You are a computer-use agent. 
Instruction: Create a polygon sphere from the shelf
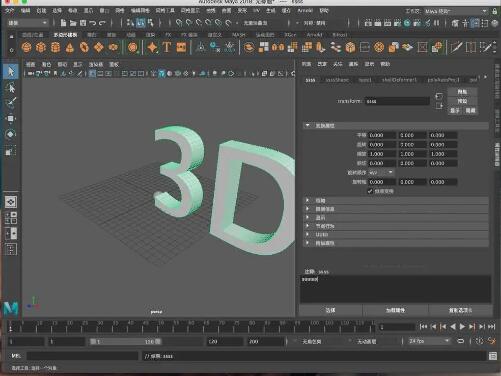pyautogui.click(x=26, y=47)
